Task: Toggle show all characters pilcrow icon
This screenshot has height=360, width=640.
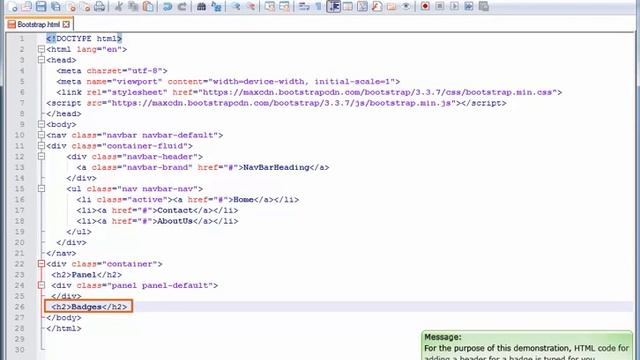Action: point(318,6)
